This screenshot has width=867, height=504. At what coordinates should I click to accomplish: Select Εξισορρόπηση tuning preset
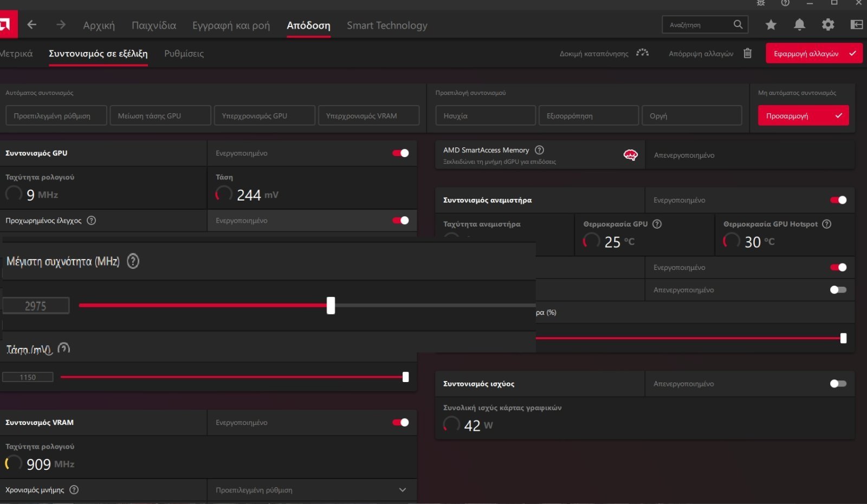[588, 115]
